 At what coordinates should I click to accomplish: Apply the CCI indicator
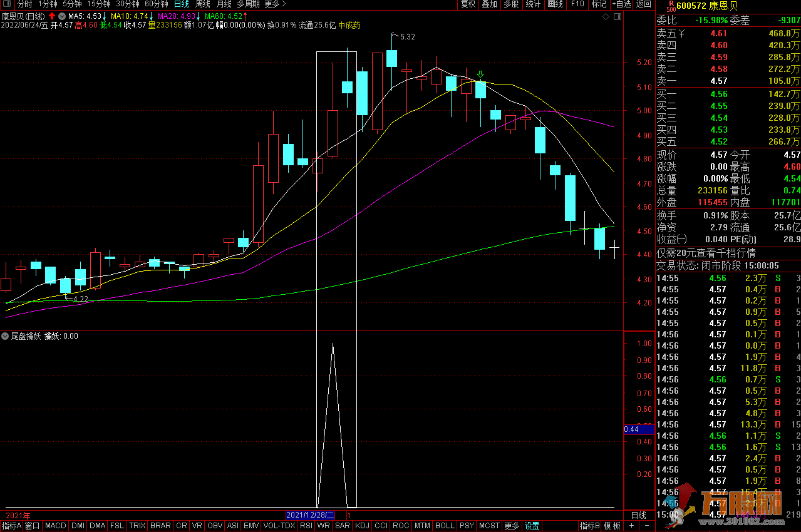(381, 526)
